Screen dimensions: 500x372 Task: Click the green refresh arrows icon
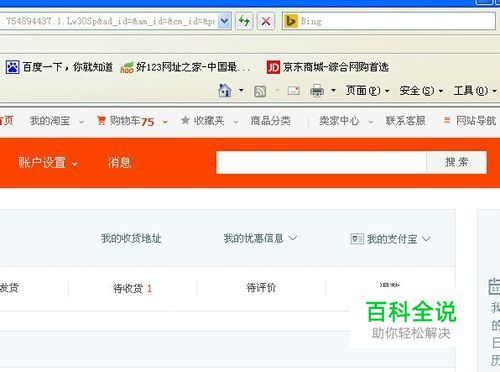tap(244, 21)
